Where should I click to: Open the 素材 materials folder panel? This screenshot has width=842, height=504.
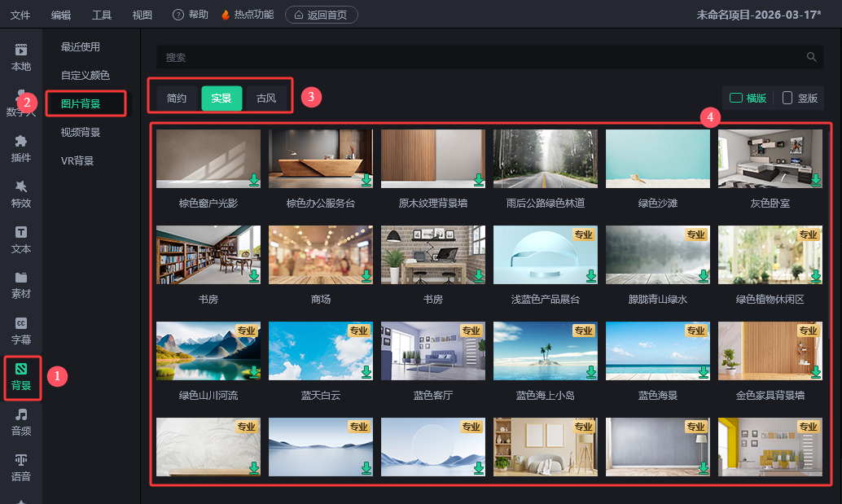pos(21,285)
